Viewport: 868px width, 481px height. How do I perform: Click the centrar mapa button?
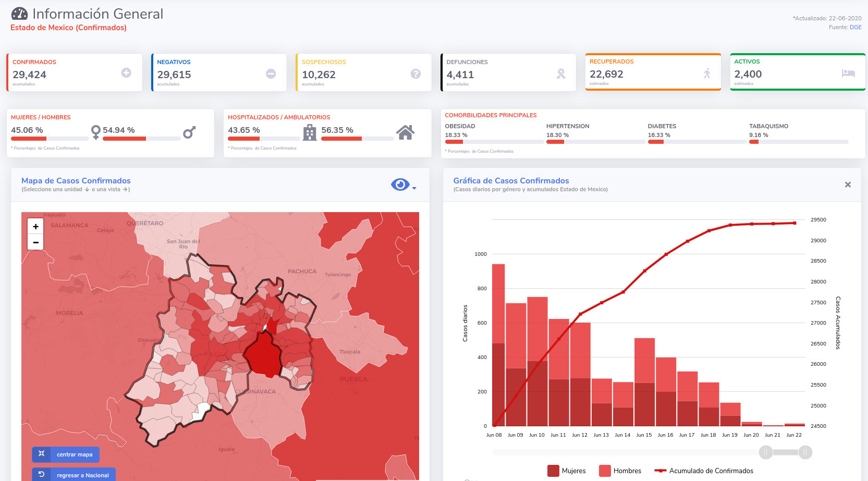[x=66, y=454]
